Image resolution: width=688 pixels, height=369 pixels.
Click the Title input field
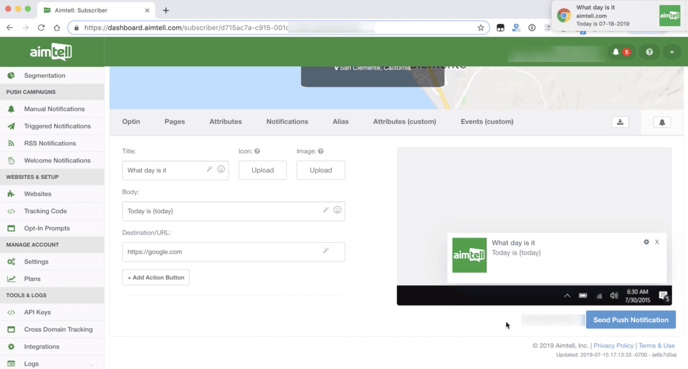click(x=175, y=170)
